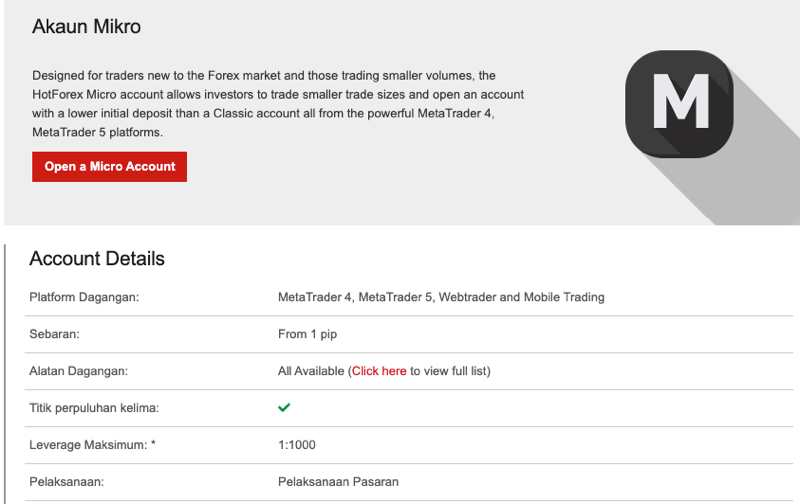Image resolution: width=800 pixels, height=504 pixels.
Task: Click the Platform Dagangan row label
Action: pyautogui.click(x=84, y=297)
